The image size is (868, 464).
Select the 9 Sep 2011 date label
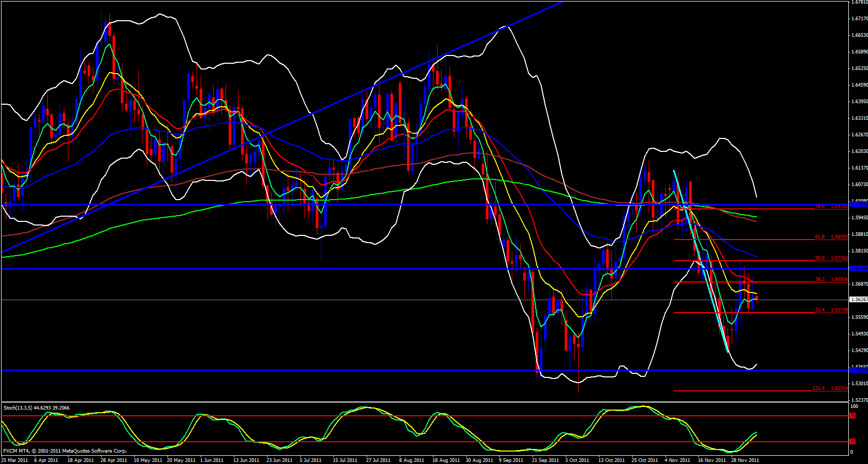coord(511,460)
